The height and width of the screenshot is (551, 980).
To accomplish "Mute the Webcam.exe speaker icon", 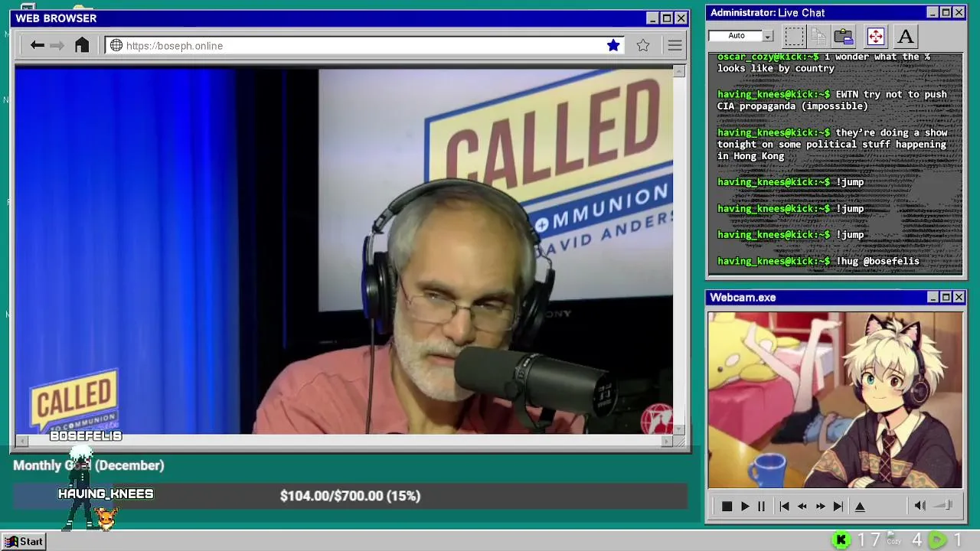I will [x=920, y=505].
